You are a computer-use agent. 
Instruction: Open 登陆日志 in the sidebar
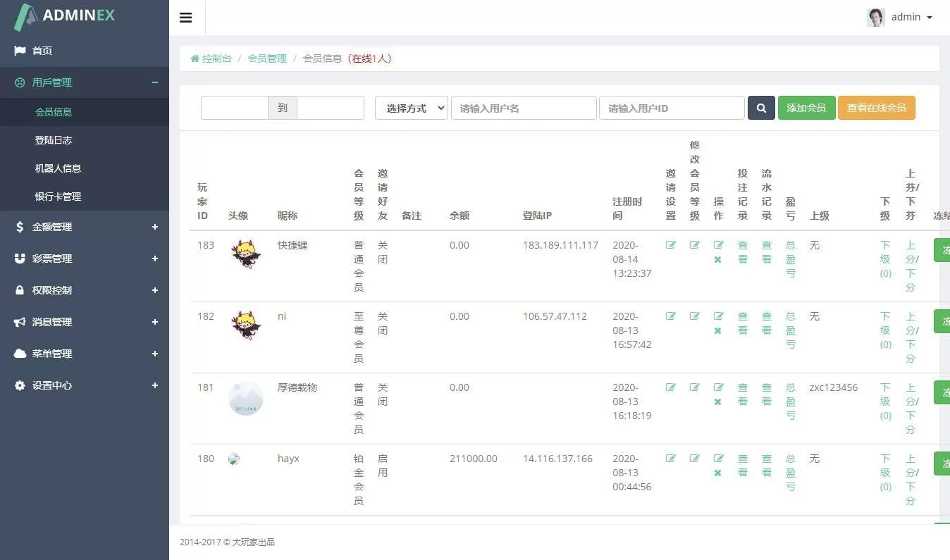[54, 140]
